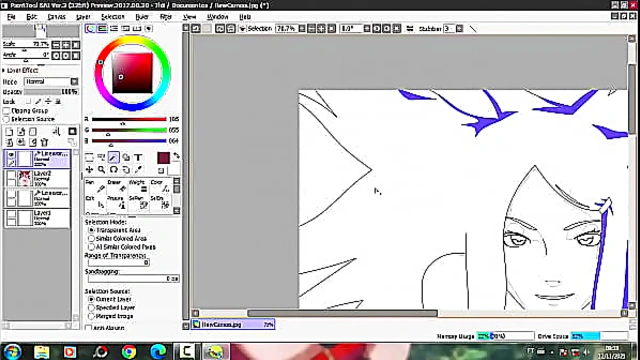640x360 pixels.
Task: Choose Merged Image as selection source
Action: click(91, 316)
